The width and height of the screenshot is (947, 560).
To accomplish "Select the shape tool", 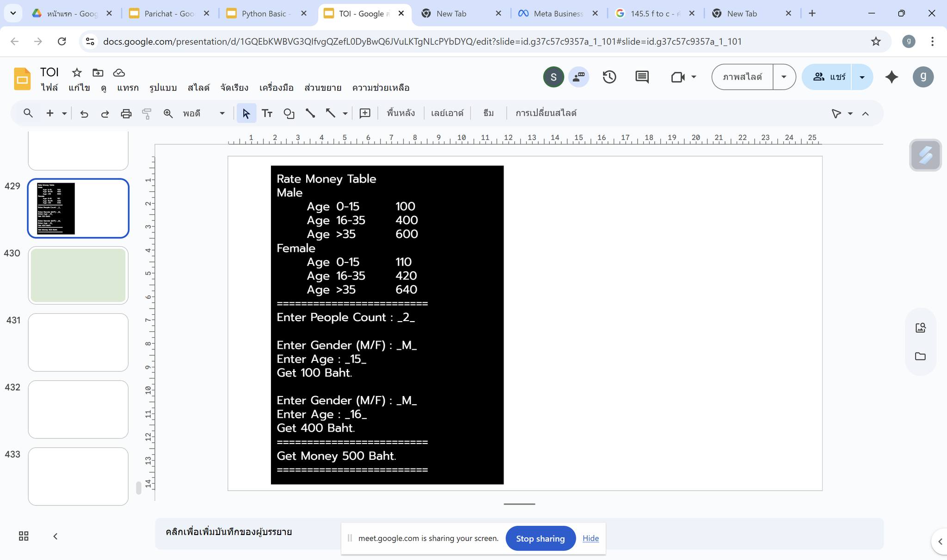I will (289, 114).
